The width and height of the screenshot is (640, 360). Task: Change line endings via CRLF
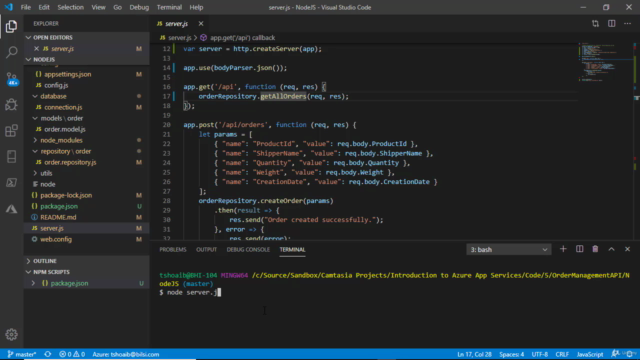562,354
